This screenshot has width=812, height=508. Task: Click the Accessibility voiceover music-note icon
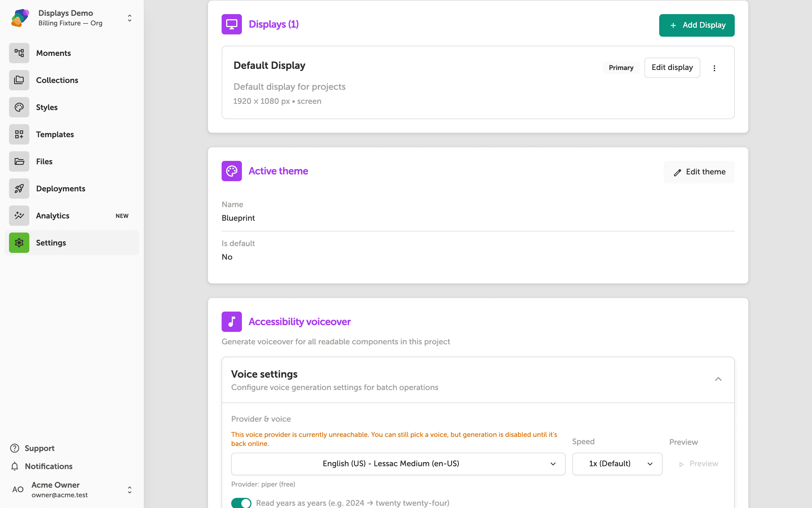click(231, 321)
